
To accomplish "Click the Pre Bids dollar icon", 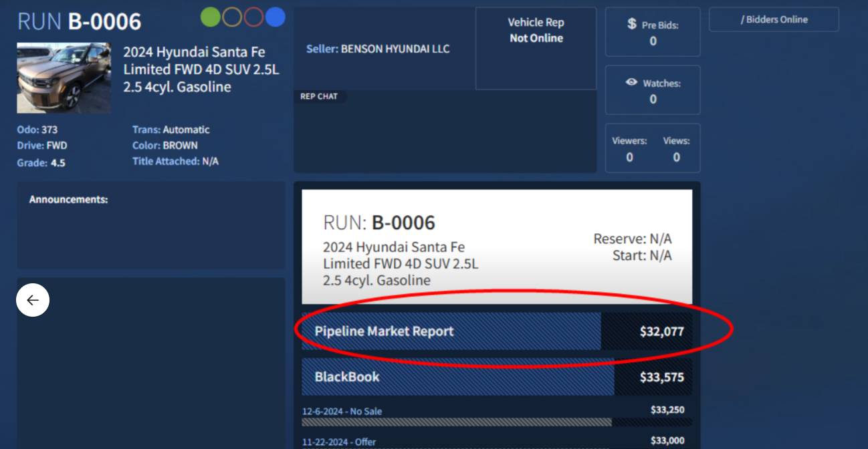I will (632, 24).
